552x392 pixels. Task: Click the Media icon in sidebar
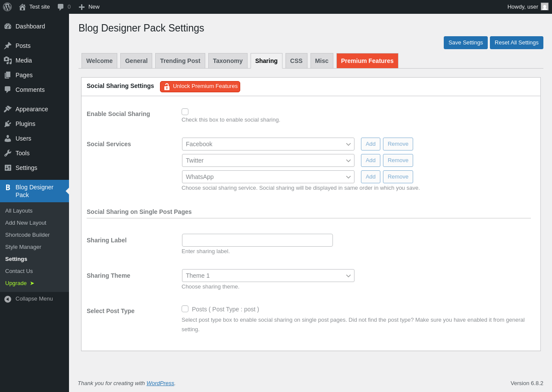[8, 60]
